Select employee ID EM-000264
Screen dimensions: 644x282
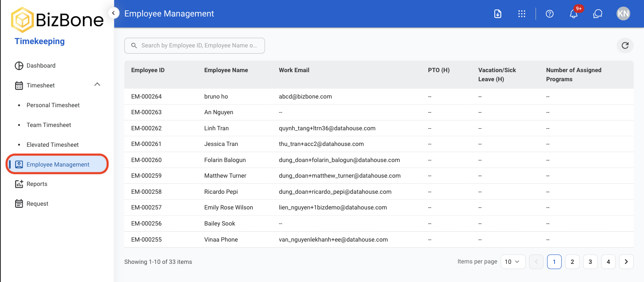pos(146,96)
